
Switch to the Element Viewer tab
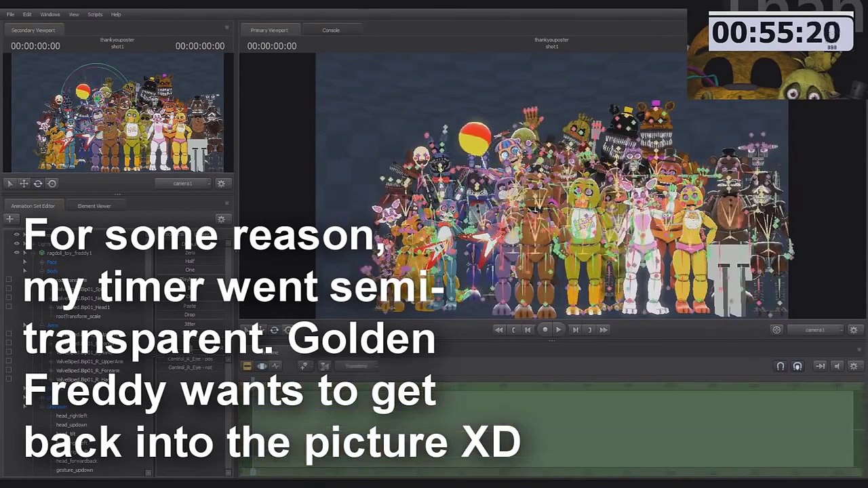coord(94,206)
